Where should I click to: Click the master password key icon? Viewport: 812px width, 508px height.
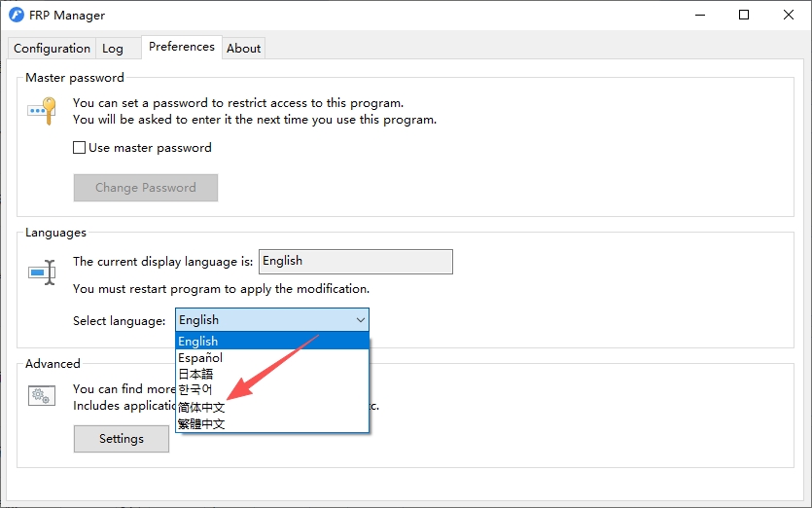(x=42, y=110)
